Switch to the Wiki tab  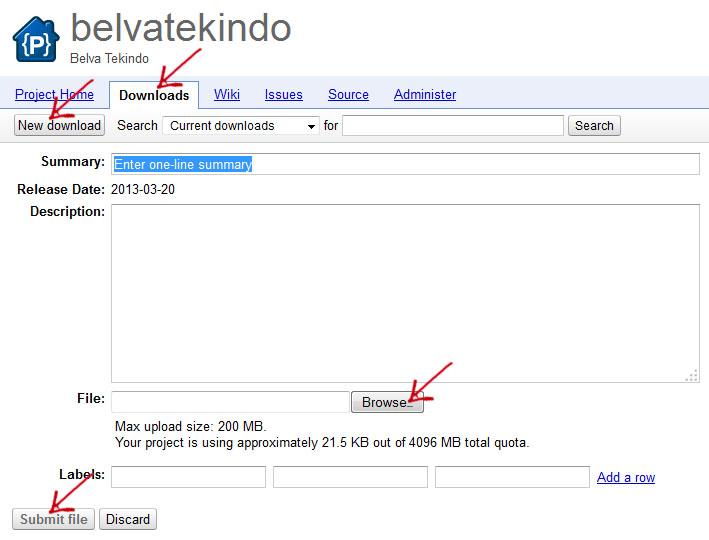[x=227, y=95]
